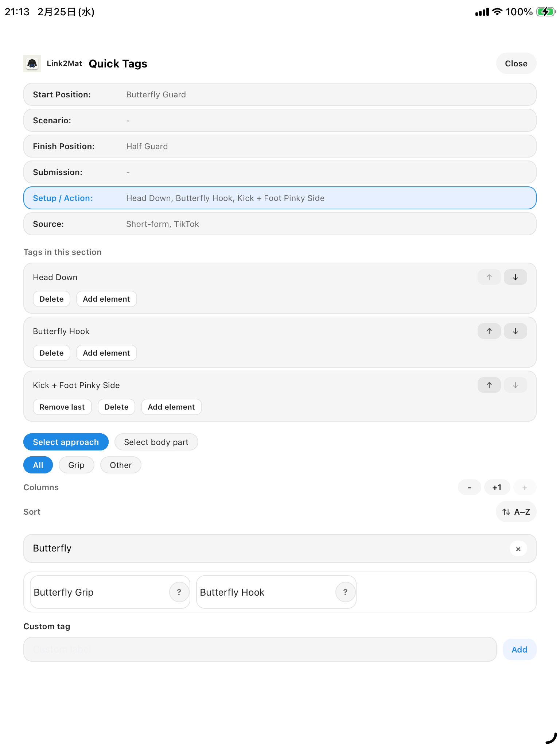Image resolution: width=560 pixels, height=747 pixels.
Task: Increase columns with plus button
Action: [x=525, y=487]
